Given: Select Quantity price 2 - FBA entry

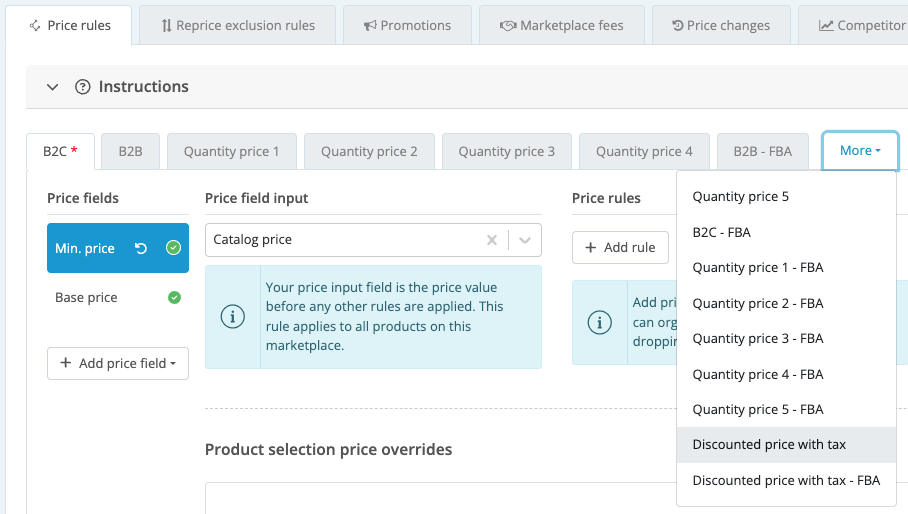Looking at the screenshot, I should click(x=786, y=304).
